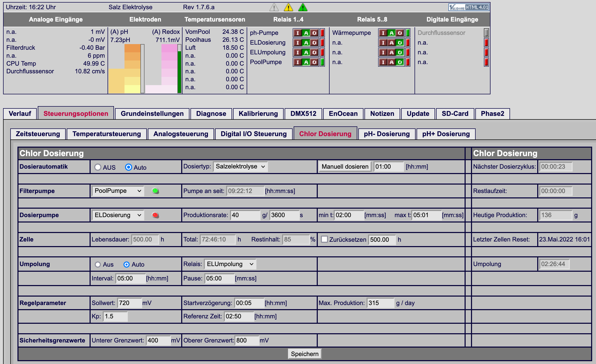Open the Relais ELUmpolung dropdown
Screen dimensions: 596x364
point(230,264)
